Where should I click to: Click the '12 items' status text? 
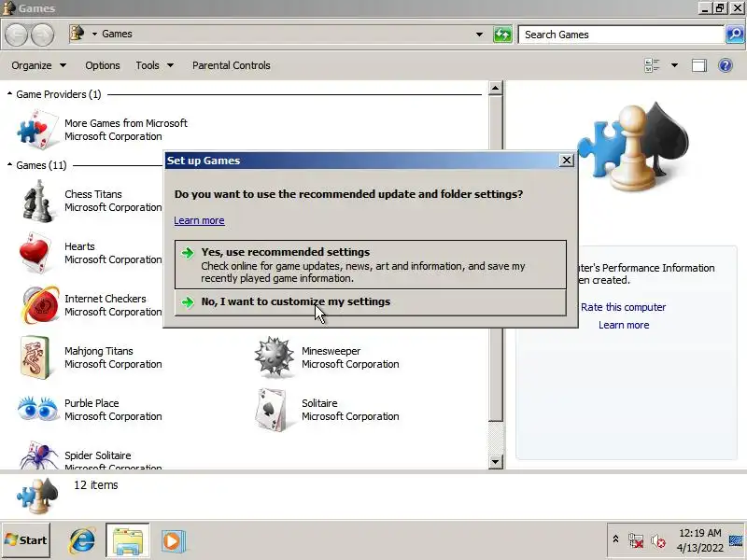[x=96, y=484]
